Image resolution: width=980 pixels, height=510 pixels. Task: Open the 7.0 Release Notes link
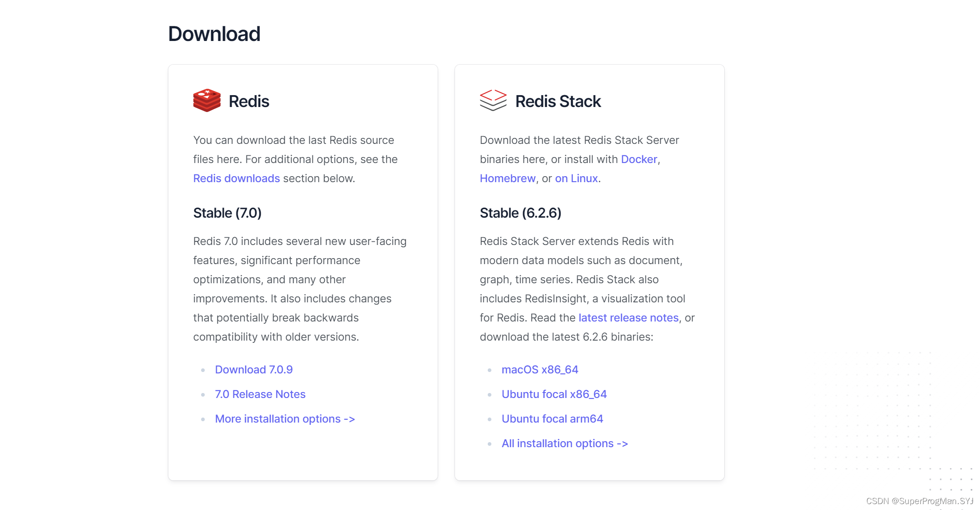260,394
